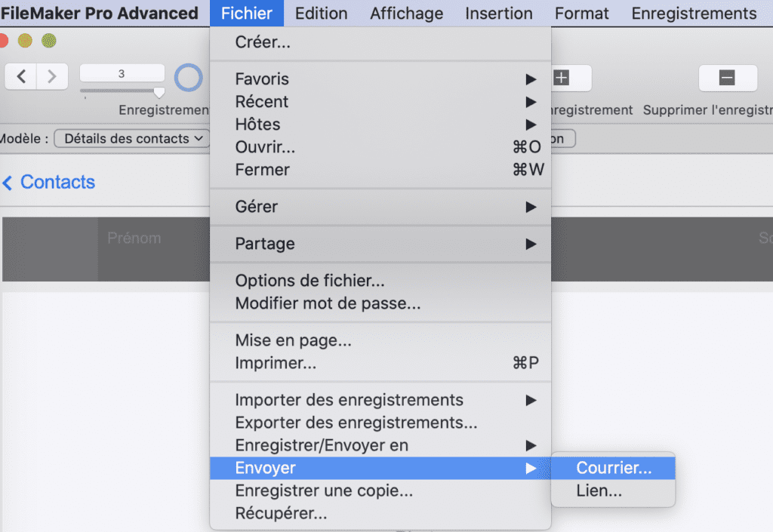The image size is (773, 532).
Task: Go to next record arrow
Action: coord(52,77)
